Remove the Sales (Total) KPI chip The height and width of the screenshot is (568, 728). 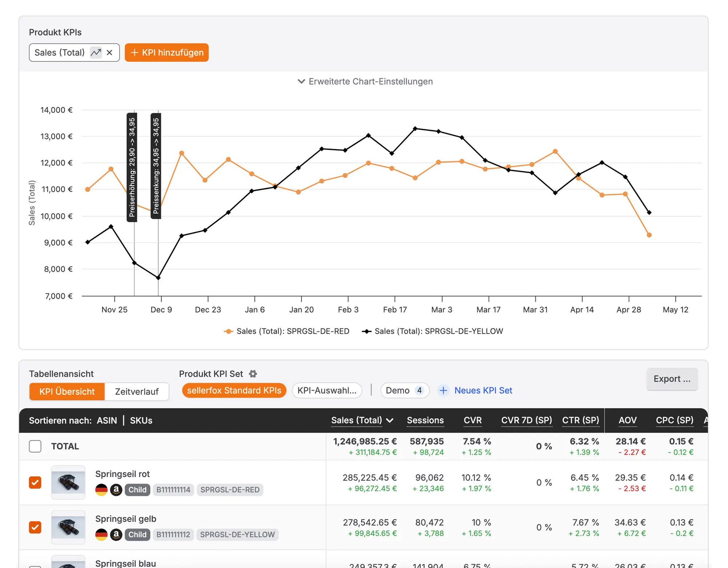coord(110,53)
